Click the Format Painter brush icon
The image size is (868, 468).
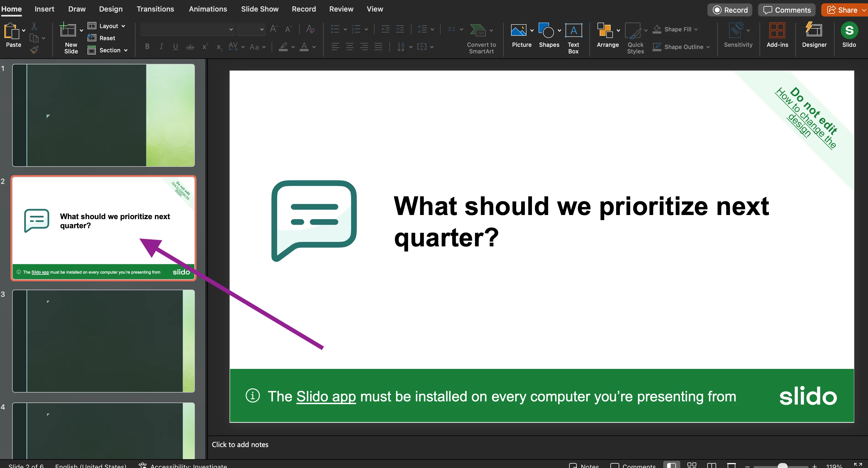click(x=34, y=50)
